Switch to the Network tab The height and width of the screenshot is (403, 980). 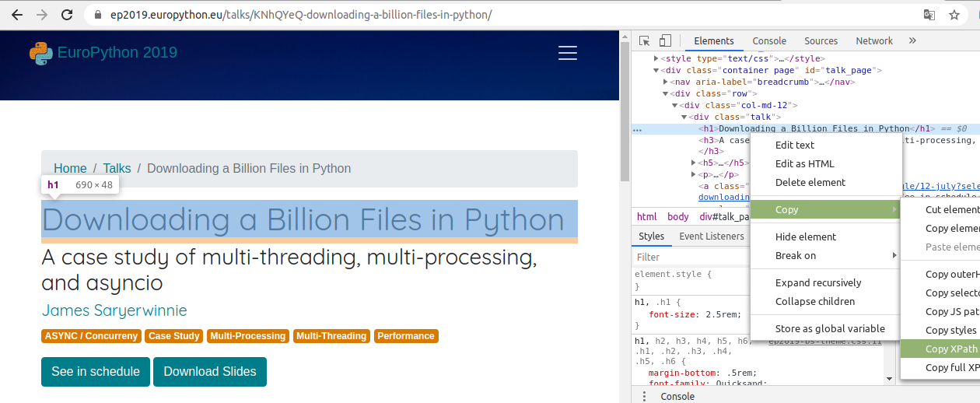point(874,41)
